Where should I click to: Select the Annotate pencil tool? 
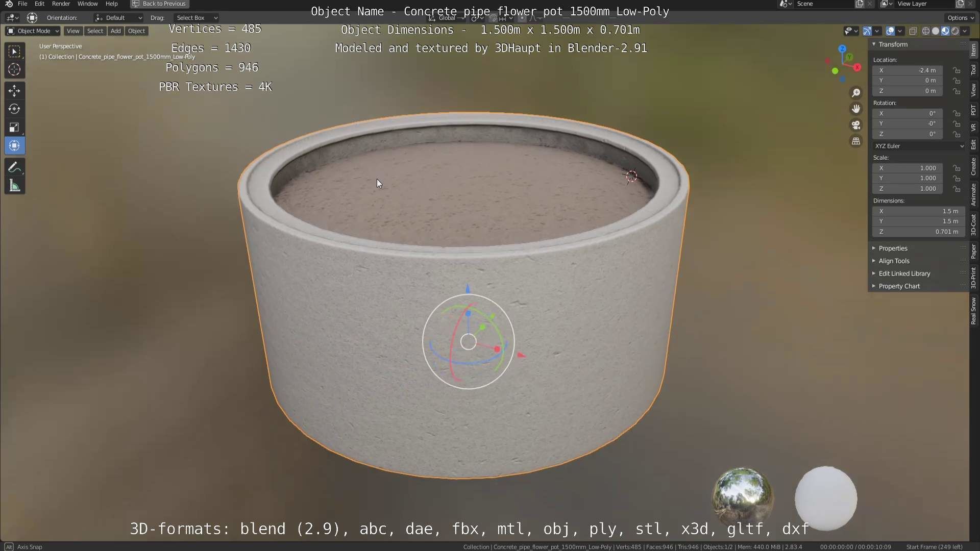pos(14,167)
